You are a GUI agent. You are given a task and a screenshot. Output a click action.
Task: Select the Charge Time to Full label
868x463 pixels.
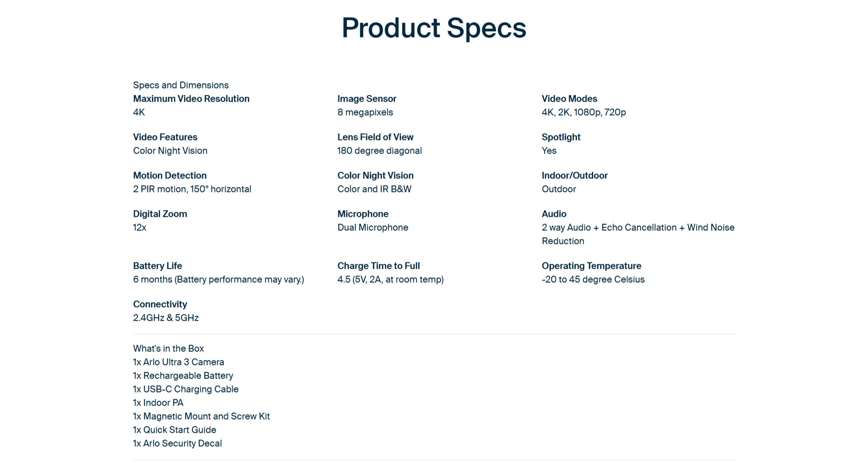tap(378, 266)
